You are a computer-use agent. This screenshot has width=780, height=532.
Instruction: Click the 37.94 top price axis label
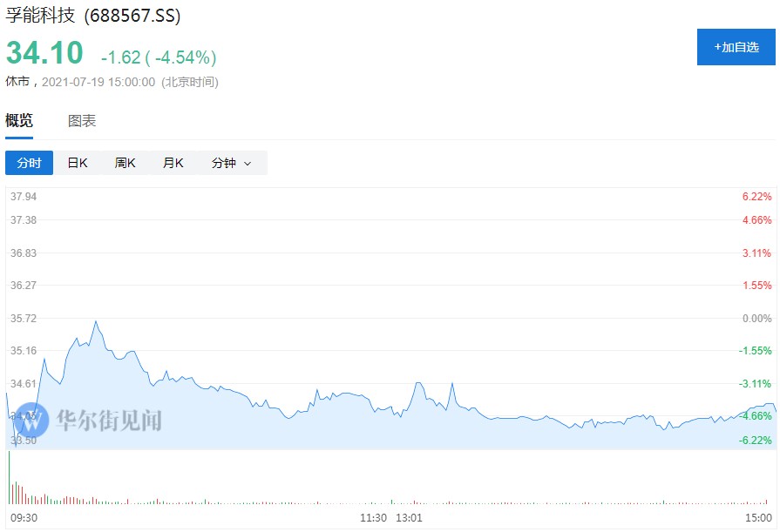[x=24, y=197]
